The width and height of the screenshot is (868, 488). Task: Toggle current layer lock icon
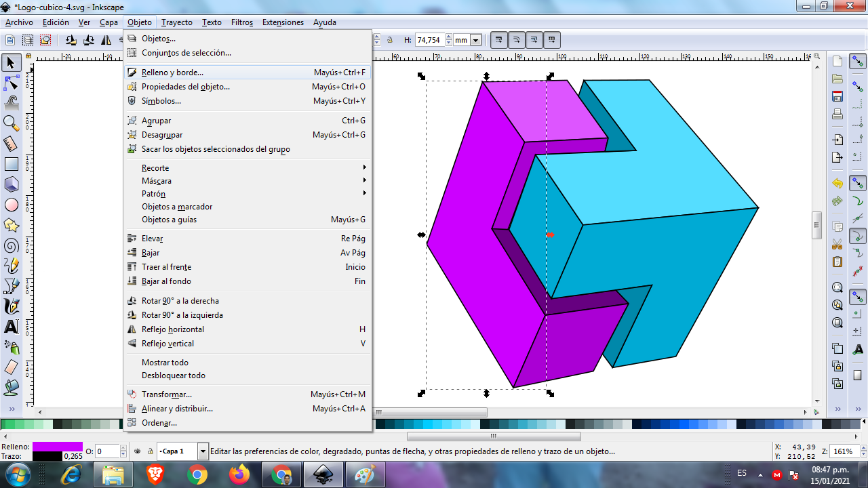(x=150, y=451)
